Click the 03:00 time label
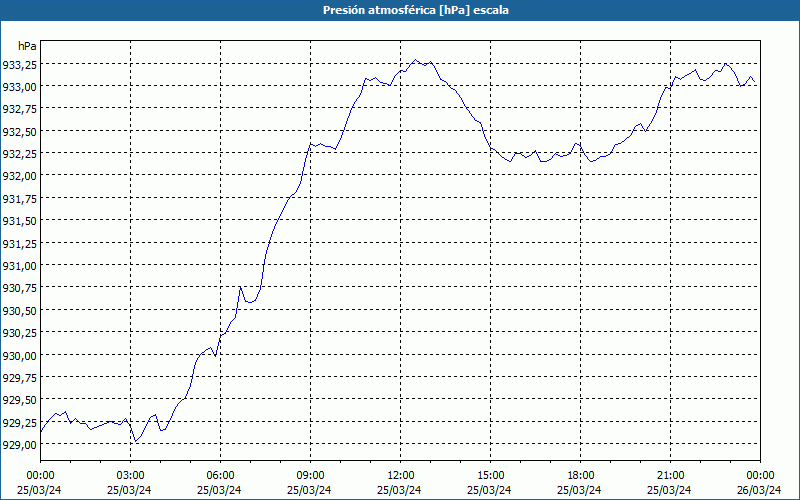Viewport: 800px width, 500px height. tap(130, 476)
